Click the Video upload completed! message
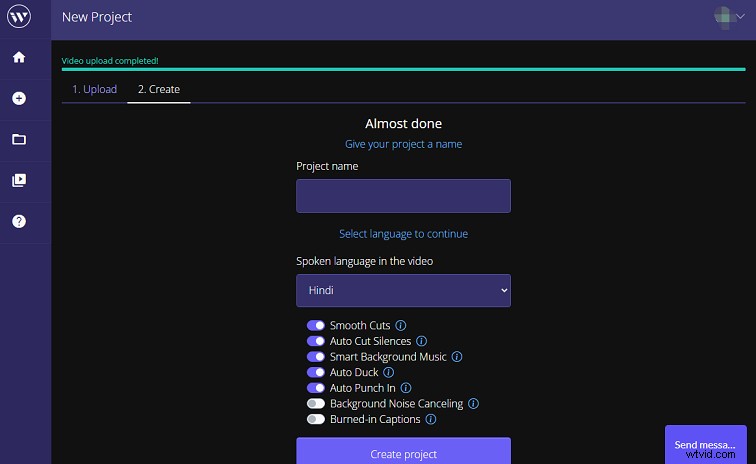 point(110,61)
